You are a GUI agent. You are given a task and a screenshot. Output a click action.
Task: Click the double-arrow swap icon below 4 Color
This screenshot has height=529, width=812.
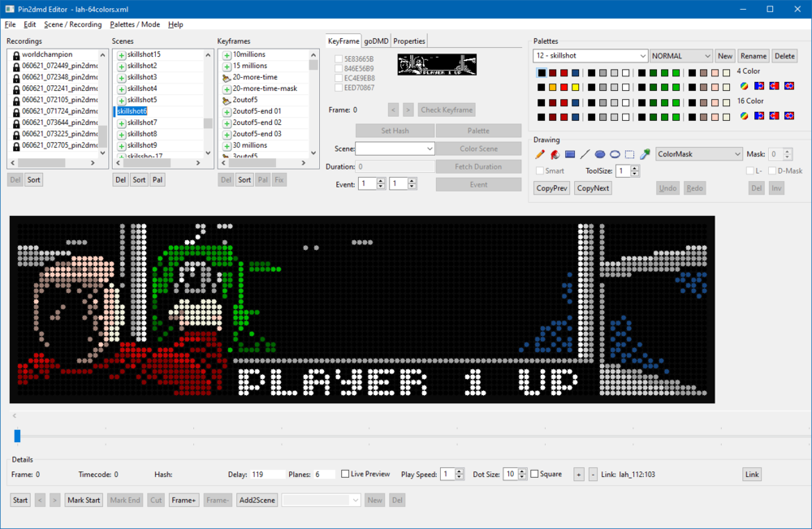pos(789,86)
